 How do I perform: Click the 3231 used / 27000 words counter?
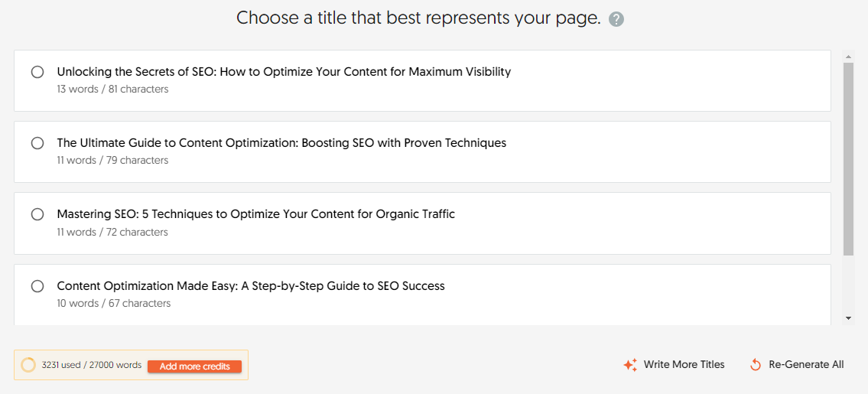(x=92, y=365)
